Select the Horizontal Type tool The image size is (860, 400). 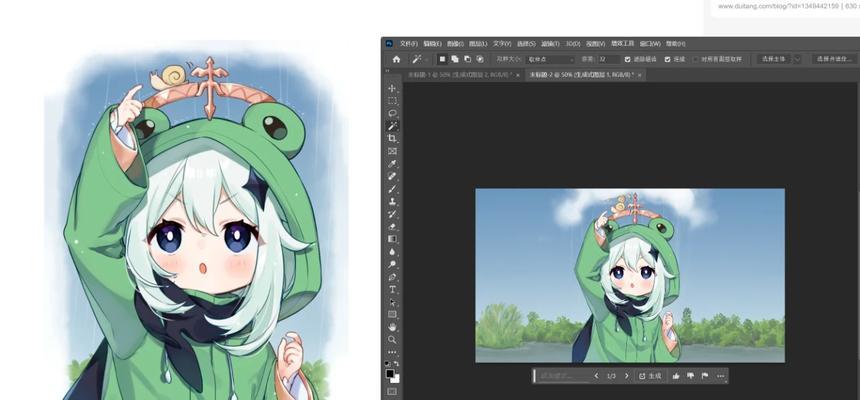tap(392, 289)
